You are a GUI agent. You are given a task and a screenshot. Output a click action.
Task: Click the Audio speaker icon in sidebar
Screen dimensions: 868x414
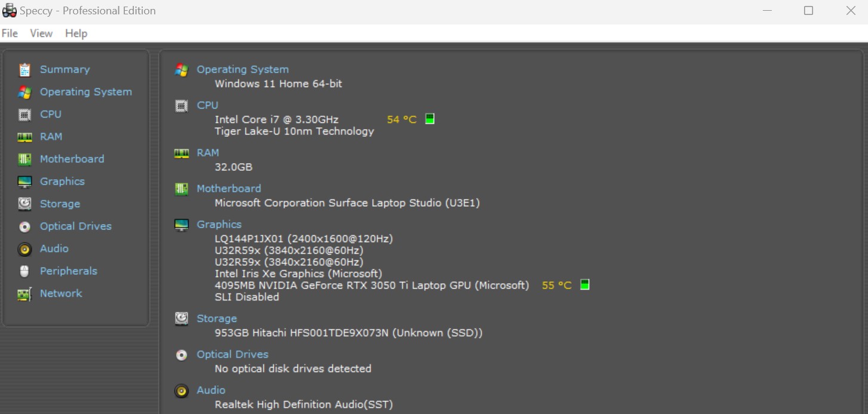tap(24, 249)
